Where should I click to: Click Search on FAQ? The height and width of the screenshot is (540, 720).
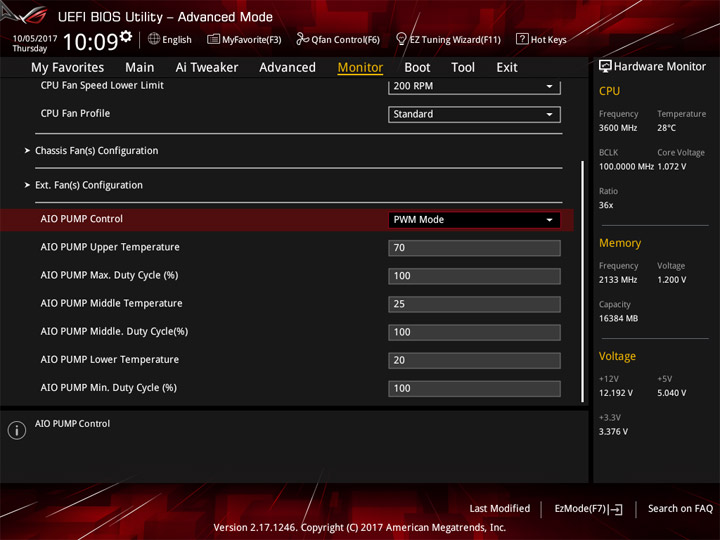pos(681,508)
